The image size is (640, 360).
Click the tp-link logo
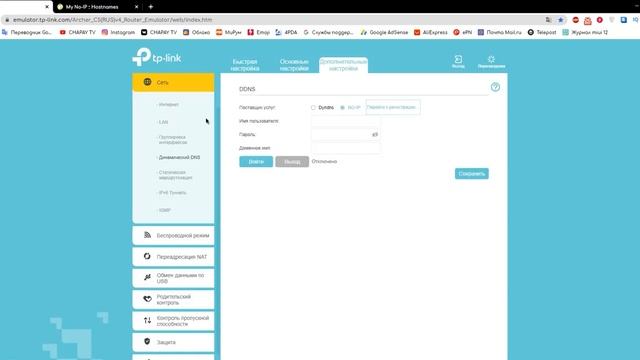[x=157, y=57]
